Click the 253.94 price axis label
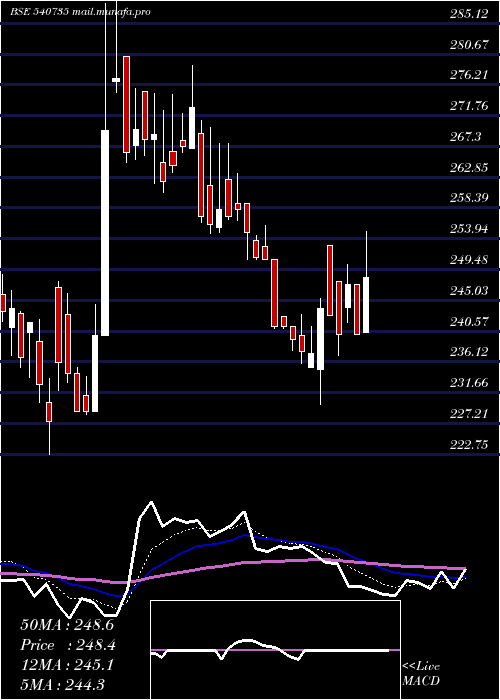 click(469, 229)
